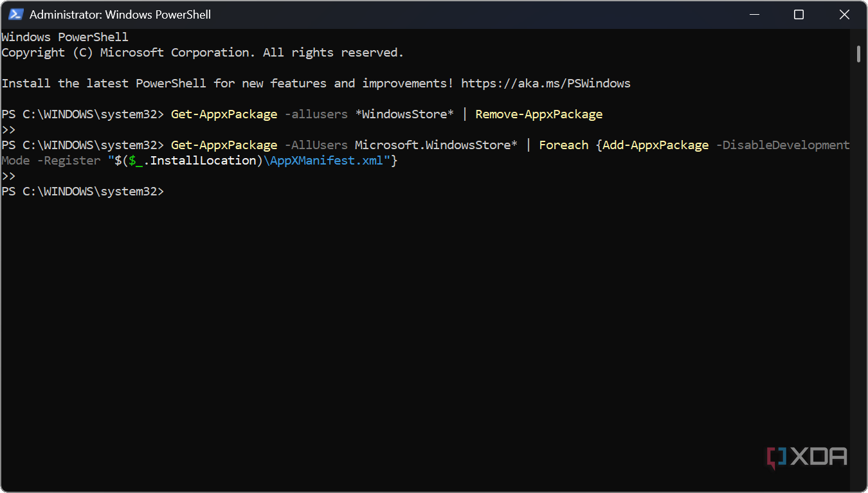Click the last empty PS C:\WINDOWS\system32> prompt

pyautogui.click(x=83, y=192)
